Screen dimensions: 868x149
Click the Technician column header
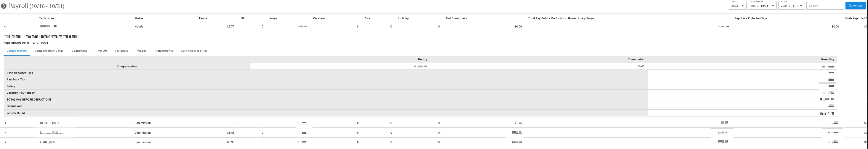point(47,18)
